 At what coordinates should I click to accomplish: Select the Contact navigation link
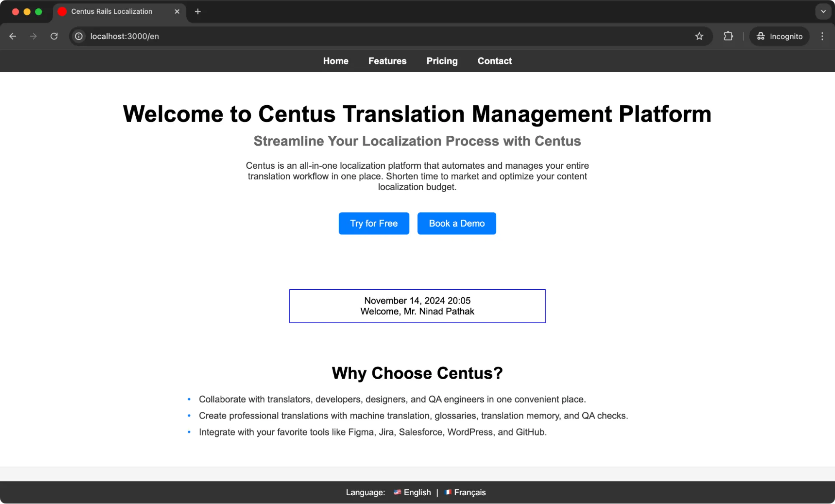coord(494,61)
